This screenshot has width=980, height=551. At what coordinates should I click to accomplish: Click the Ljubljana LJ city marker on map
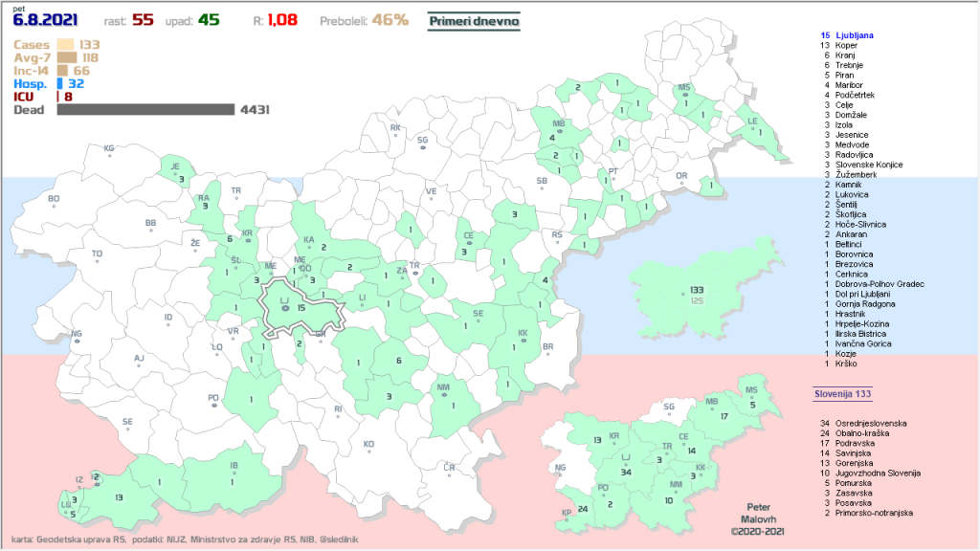tap(284, 308)
